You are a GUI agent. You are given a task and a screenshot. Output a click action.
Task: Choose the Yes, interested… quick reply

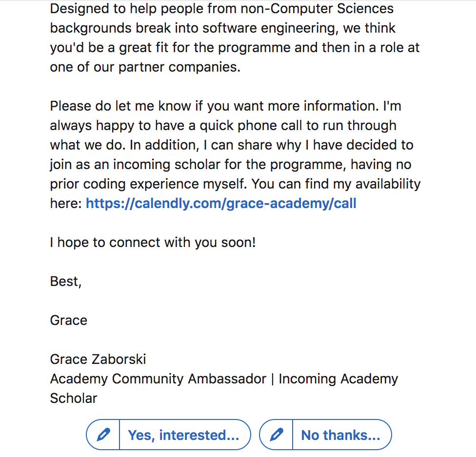coord(184,435)
